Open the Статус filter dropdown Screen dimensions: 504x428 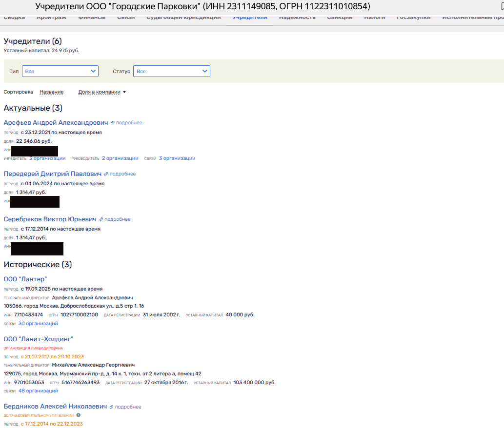[171, 71]
